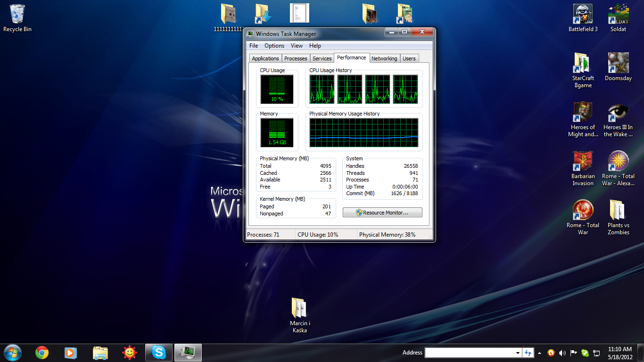Open the Help menu in Task Manager
This screenshot has width=644, height=362.
tap(315, 46)
